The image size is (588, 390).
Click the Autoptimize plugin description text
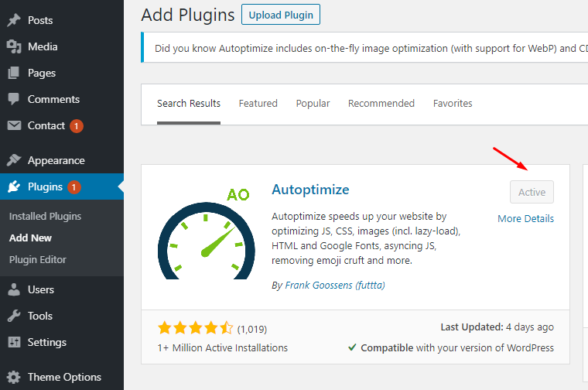366,238
